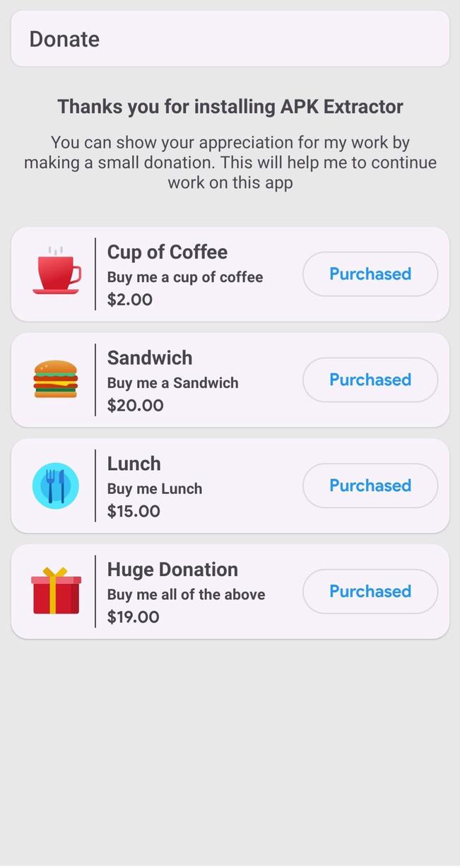Click the fork and knife lunch icon

[56, 486]
